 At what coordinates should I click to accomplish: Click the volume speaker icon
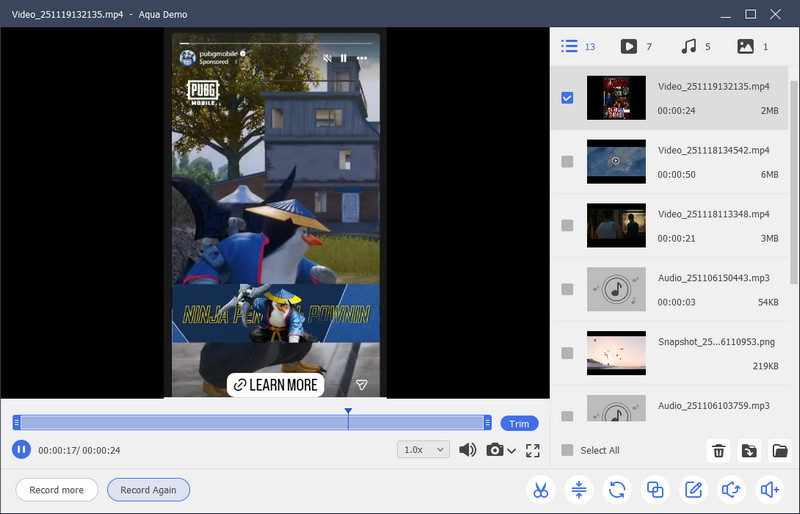point(467,450)
